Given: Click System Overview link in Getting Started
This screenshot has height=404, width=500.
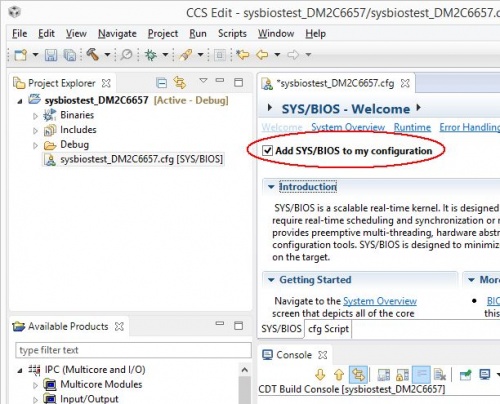Looking at the screenshot, I should [380, 301].
